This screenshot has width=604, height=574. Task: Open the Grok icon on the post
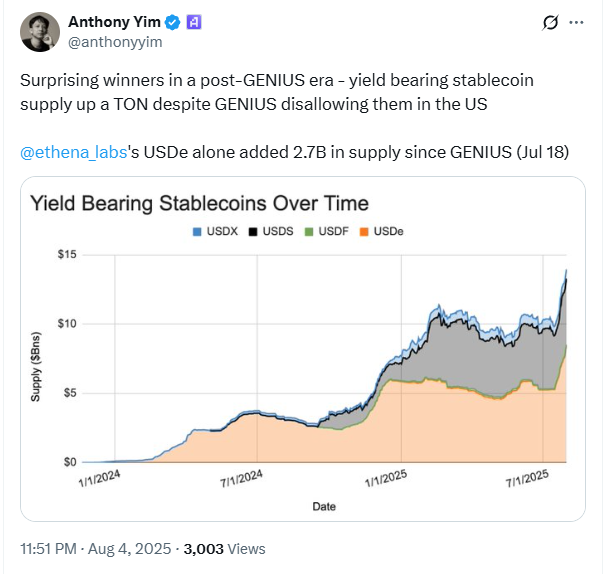coord(548,22)
